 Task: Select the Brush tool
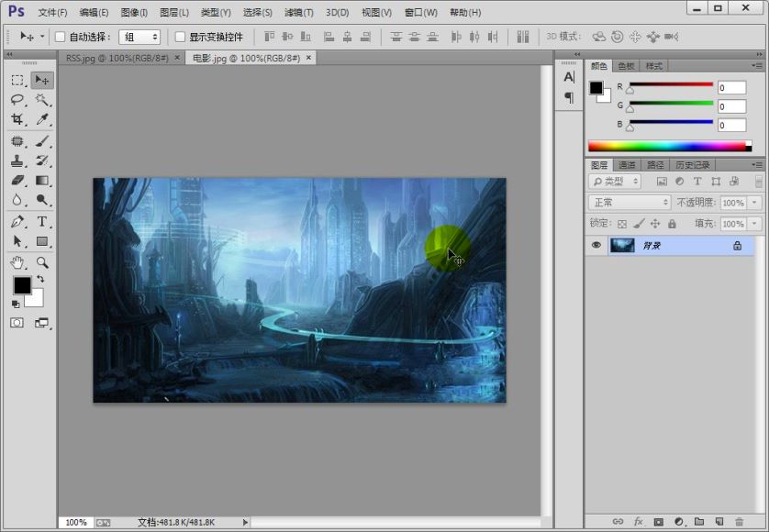[x=42, y=141]
